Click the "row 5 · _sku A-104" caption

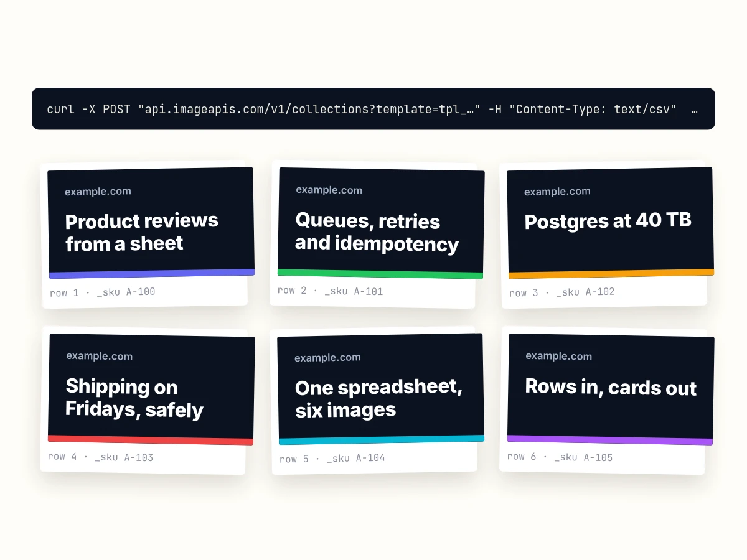(x=332, y=459)
